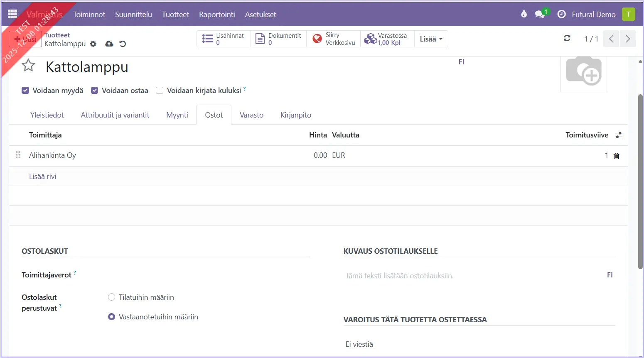Open the Raportointi menu

click(x=217, y=14)
